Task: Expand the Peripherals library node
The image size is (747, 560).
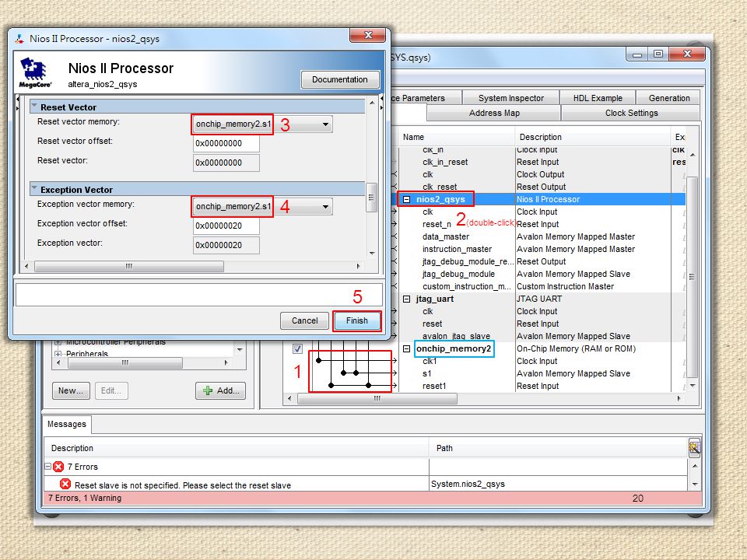Action: tap(58, 354)
